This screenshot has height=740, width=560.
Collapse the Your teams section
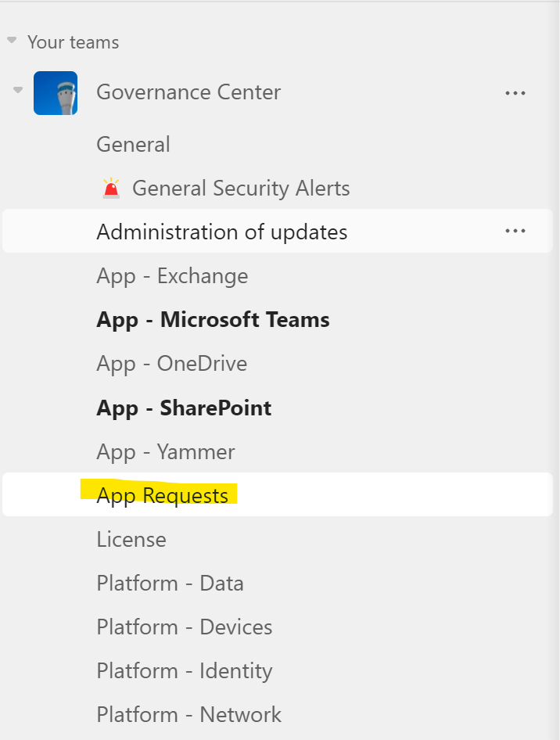pos(12,40)
